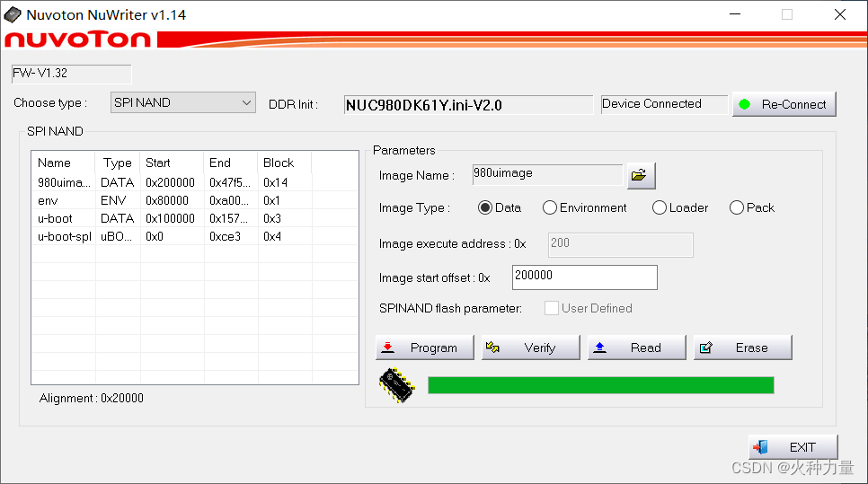Click the 0x100000 start cell
This screenshot has width=868, height=484.
click(170, 218)
